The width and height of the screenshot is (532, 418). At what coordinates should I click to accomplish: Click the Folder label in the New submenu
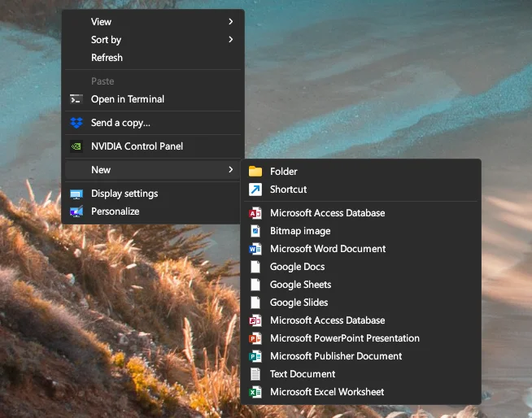284,172
